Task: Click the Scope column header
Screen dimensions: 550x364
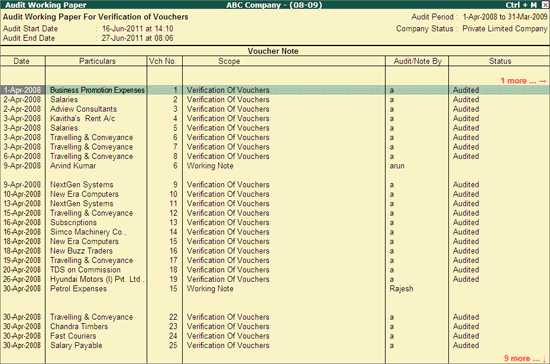Action: click(229, 61)
